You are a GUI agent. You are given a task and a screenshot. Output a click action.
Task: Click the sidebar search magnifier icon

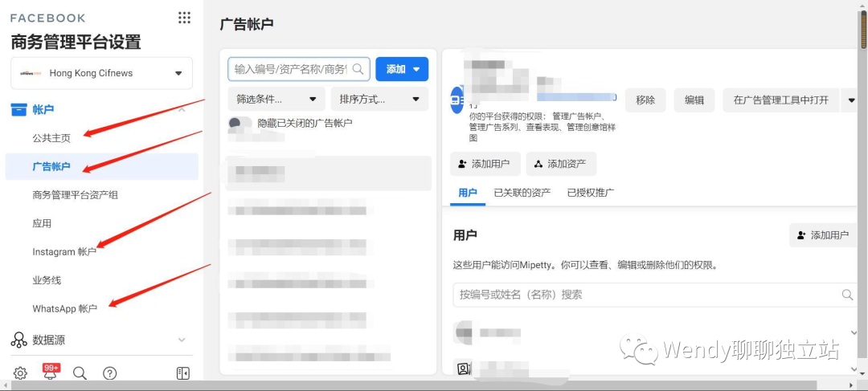[80, 373]
